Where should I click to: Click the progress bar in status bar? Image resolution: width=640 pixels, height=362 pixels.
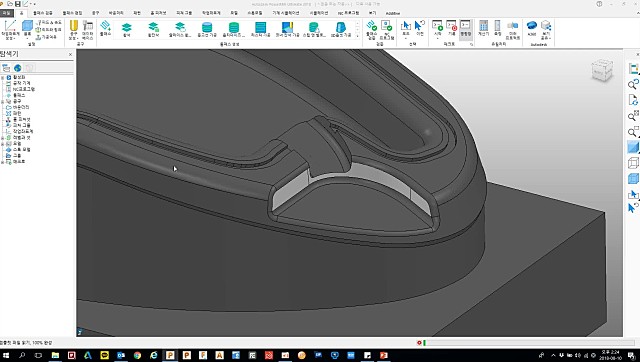click(529, 343)
